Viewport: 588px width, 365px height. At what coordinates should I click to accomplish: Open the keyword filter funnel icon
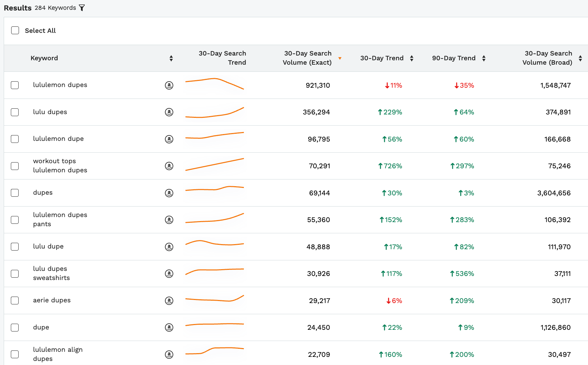pos(82,8)
